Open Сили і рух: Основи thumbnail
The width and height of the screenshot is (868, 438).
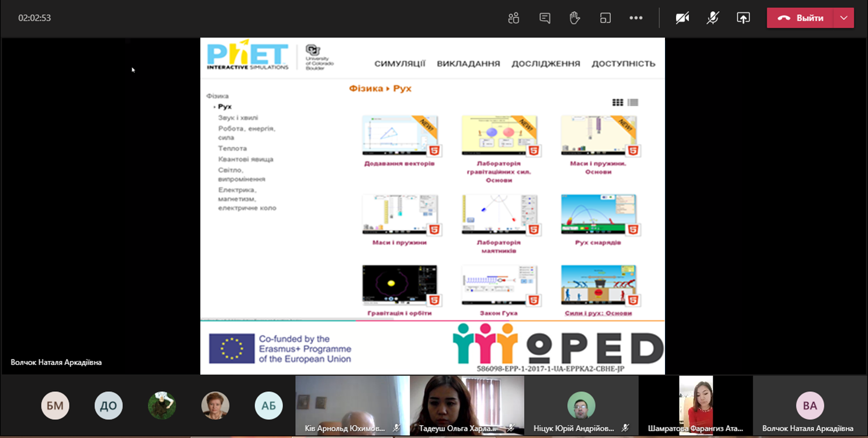click(x=599, y=285)
